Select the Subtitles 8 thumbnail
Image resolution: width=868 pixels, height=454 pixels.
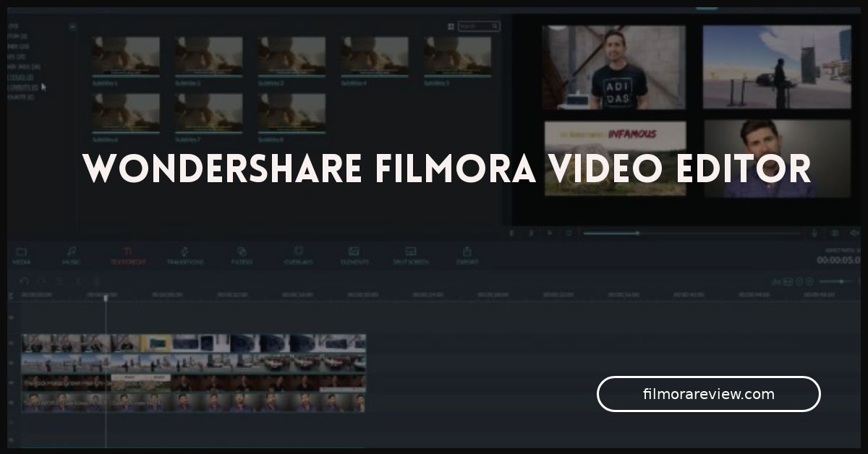click(x=292, y=113)
